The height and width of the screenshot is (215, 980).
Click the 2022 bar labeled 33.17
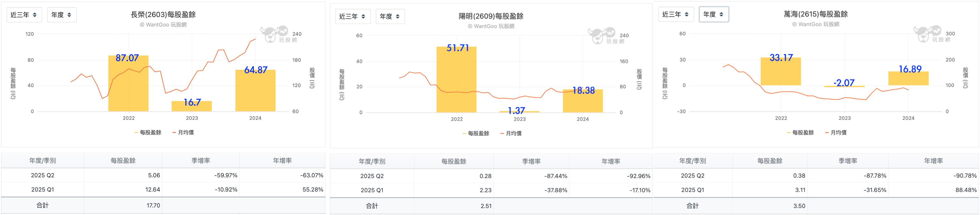(x=781, y=71)
